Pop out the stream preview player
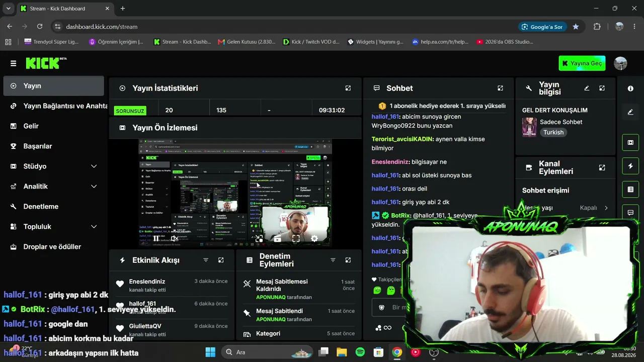Image resolution: width=644 pixels, height=362 pixels. pyautogui.click(x=259, y=239)
